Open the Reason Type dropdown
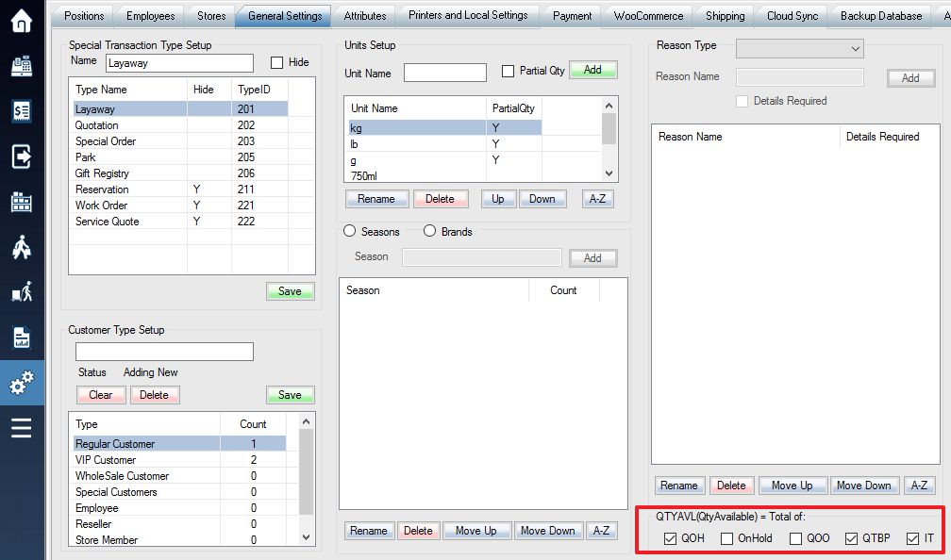951x560 pixels. [799, 48]
